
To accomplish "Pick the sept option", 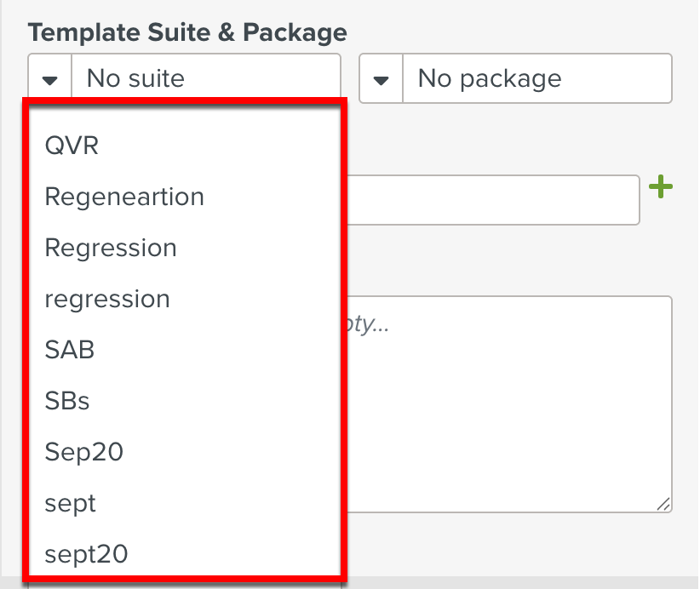I will [x=70, y=503].
